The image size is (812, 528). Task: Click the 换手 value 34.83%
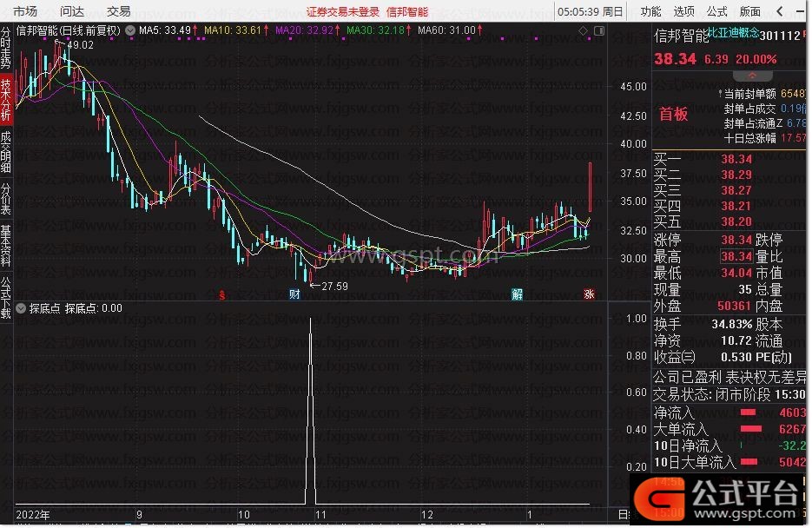pos(732,325)
